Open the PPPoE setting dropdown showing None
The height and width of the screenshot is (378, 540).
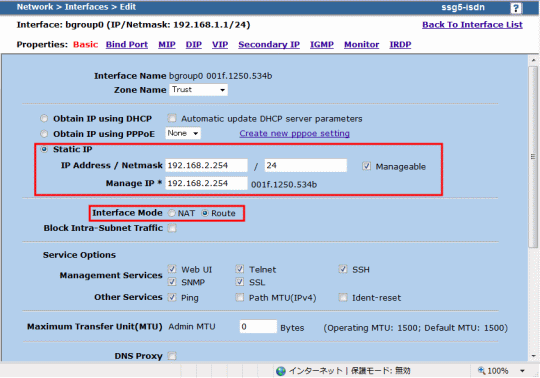pos(183,133)
